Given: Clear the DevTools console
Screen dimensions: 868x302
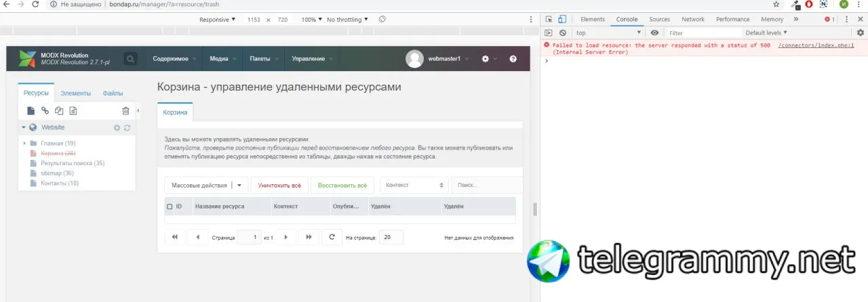Looking at the screenshot, I should [x=562, y=33].
